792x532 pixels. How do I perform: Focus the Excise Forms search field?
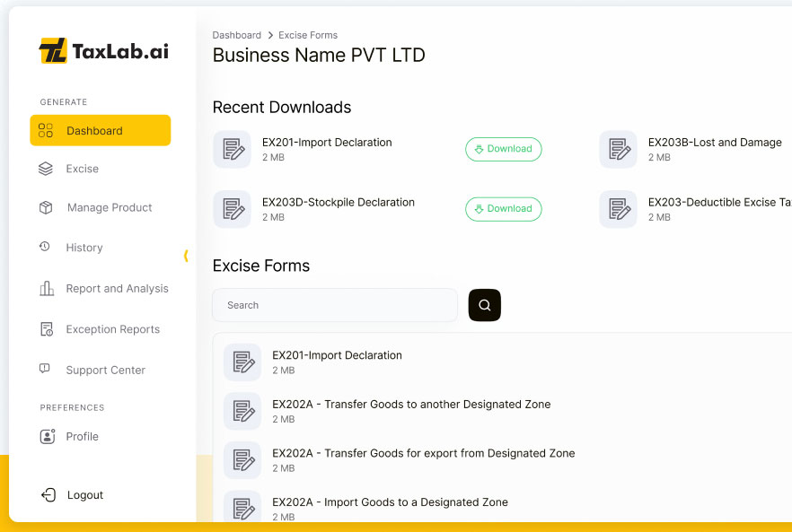(334, 305)
